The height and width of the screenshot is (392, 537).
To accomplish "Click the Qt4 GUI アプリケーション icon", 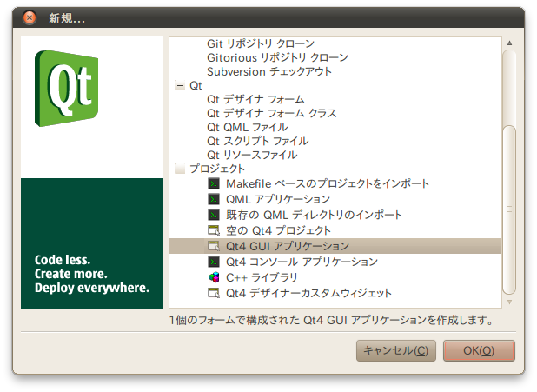I will pos(214,246).
